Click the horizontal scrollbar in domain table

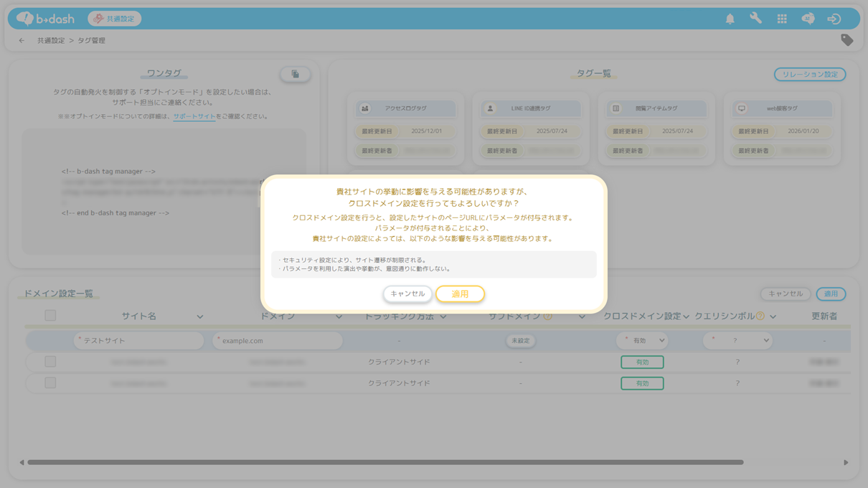coord(385,463)
